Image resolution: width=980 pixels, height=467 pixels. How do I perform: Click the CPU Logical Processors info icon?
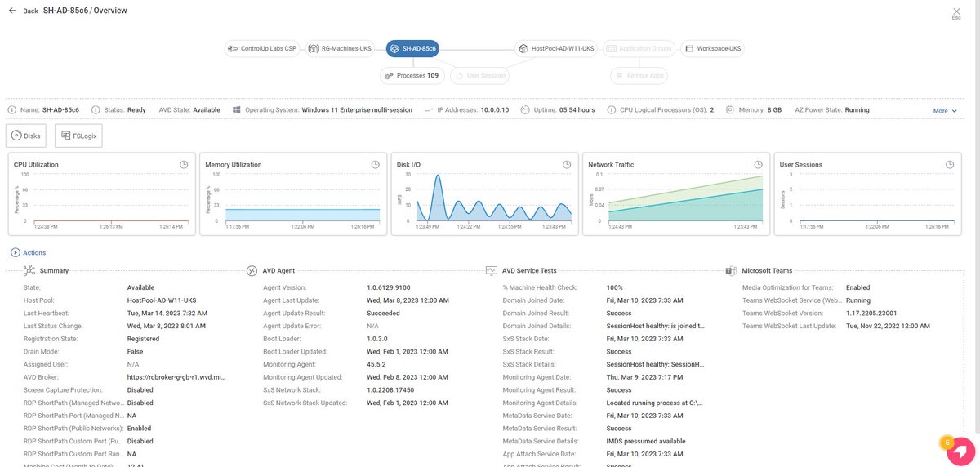click(x=612, y=109)
